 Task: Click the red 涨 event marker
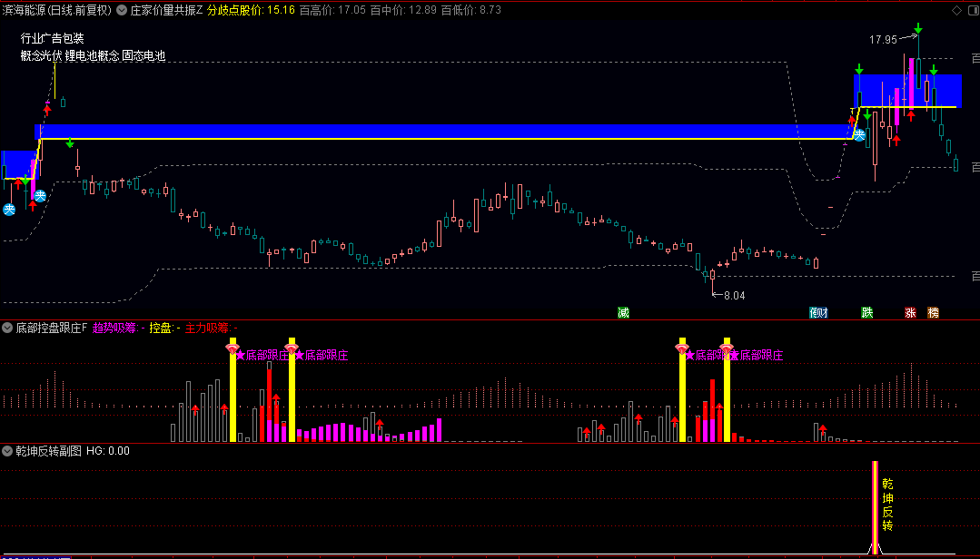tap(911, 312)
